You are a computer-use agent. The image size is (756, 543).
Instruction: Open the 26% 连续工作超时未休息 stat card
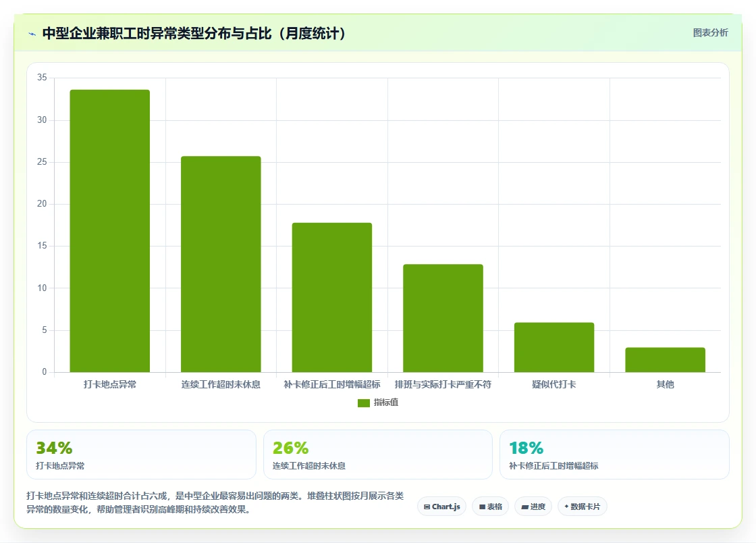(378, 455)
